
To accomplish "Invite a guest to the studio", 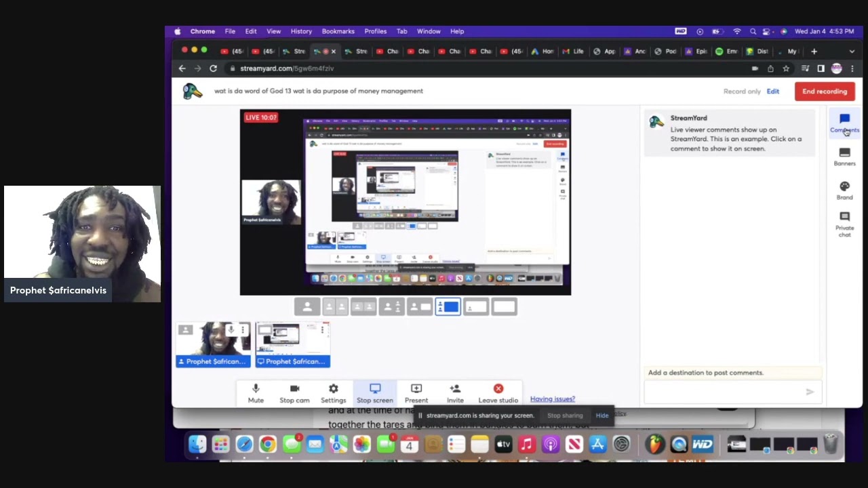I will [x=455, y=393].
